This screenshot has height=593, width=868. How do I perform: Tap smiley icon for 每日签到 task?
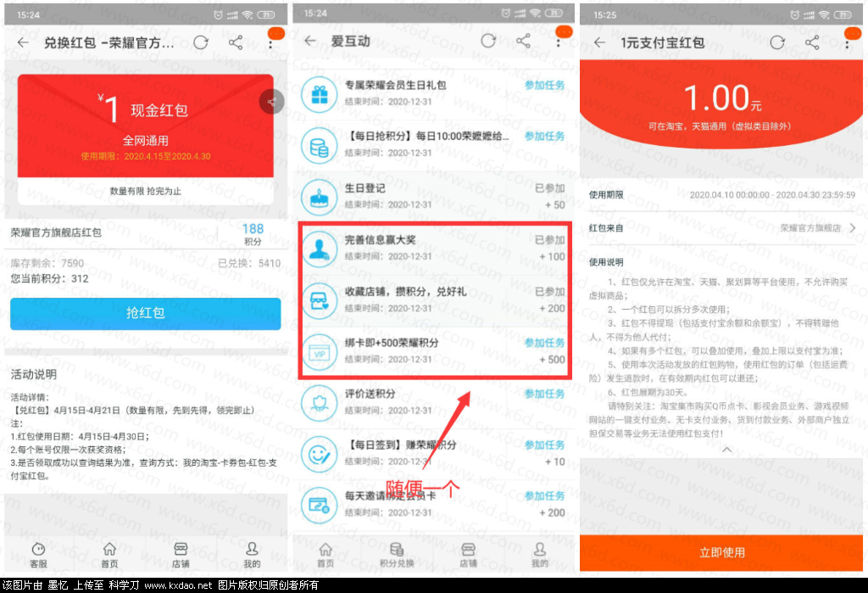[320, 455]
